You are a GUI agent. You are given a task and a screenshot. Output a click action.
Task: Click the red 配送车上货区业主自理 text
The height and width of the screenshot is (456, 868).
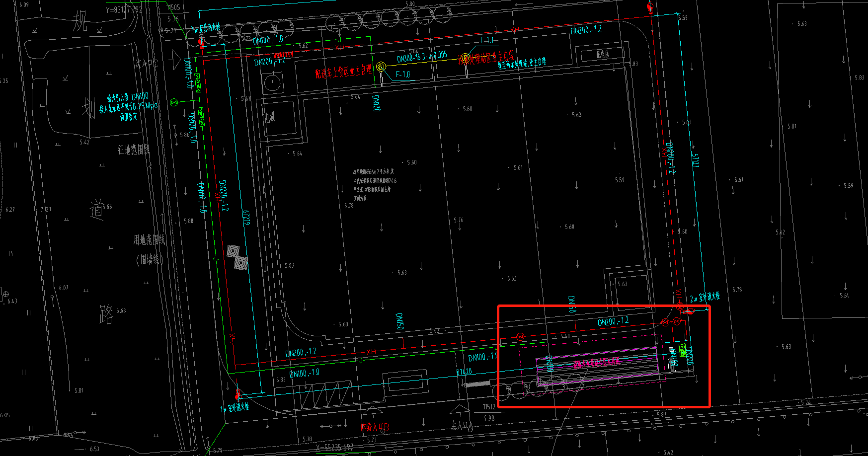click(x=343, y=72)
